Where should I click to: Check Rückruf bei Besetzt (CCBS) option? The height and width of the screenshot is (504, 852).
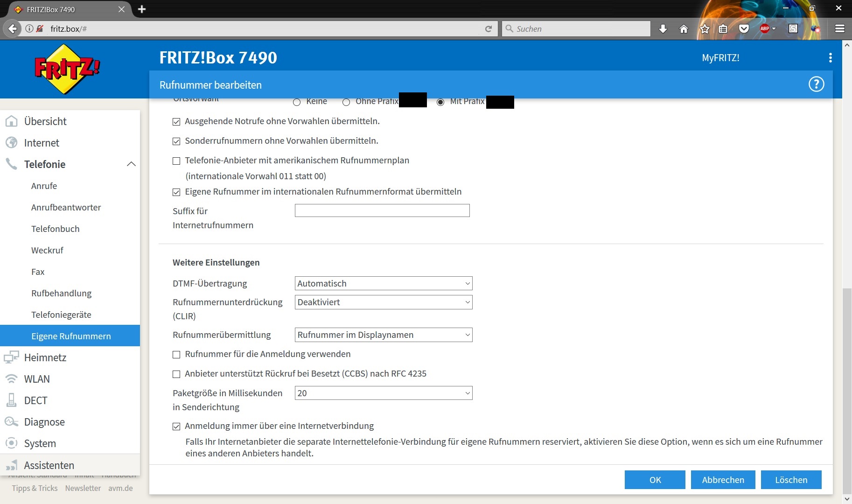176,374
